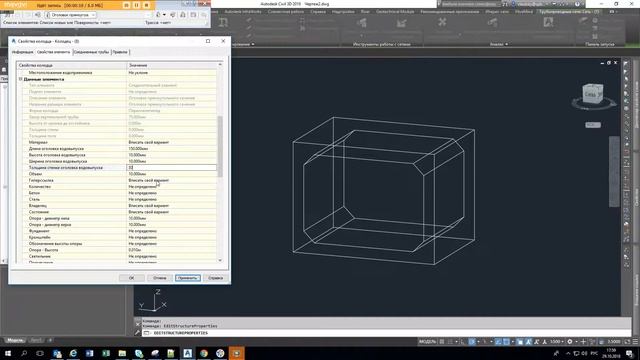Add a new layout with the plus tab
The image size is (640, 360).
[50, 340]
